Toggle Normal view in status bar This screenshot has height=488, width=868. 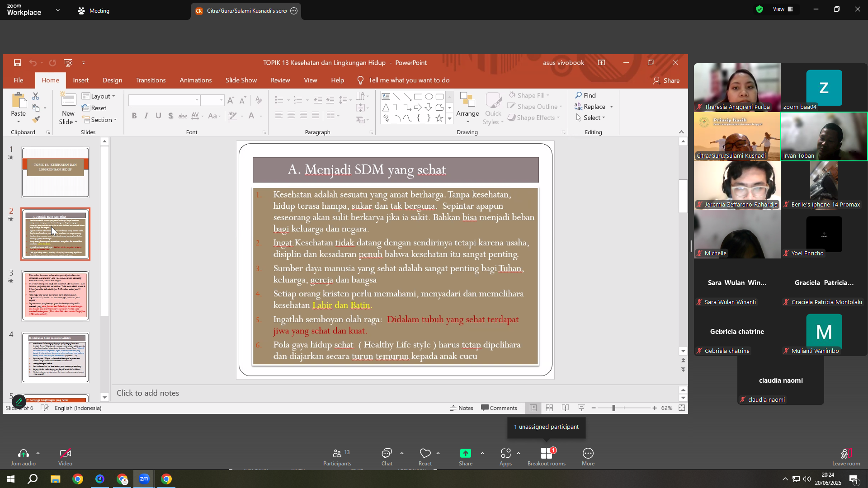[533, 408]
